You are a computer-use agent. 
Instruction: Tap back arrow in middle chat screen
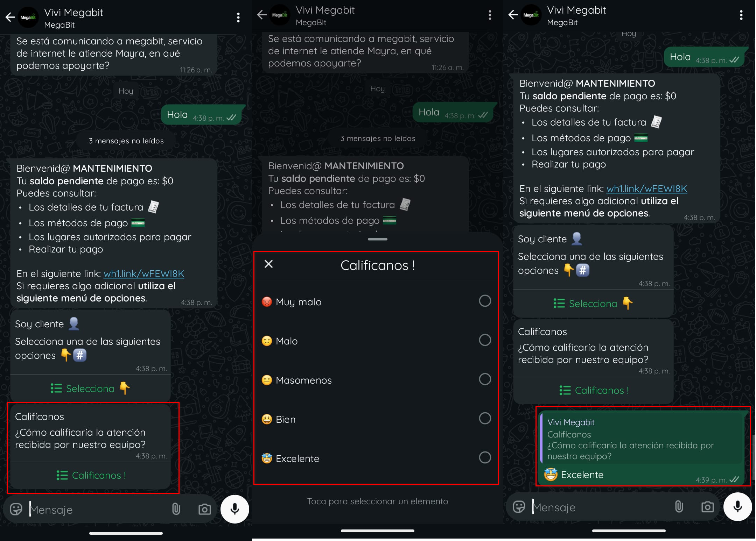pyautogui.click(x=262, y=15)
